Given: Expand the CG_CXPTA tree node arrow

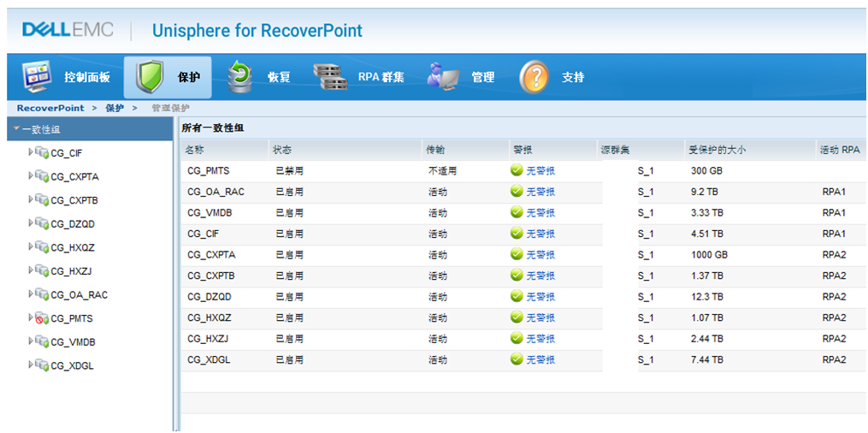Looking at the screenshot, I should coord(31,175).
